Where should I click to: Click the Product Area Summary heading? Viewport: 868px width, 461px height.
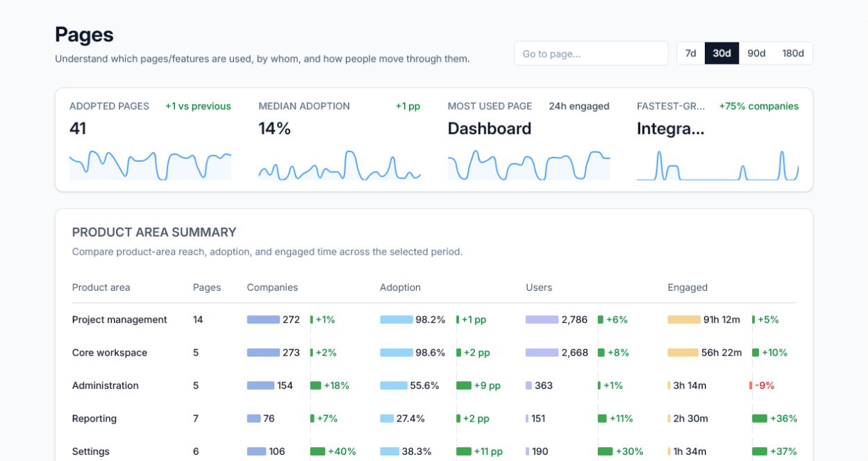point(154,232)
